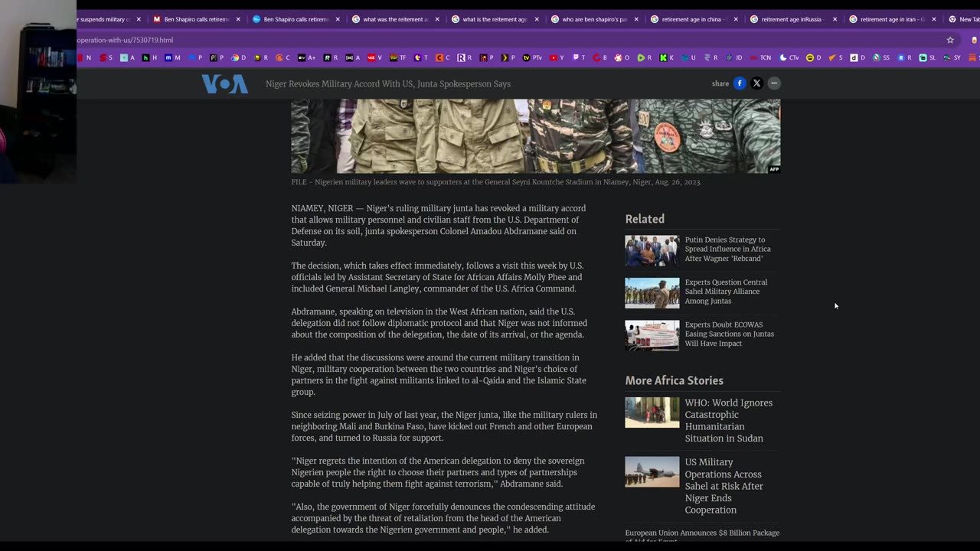Share article on Facebook
Screen dimensions: 980x551
pyautogui.click(x=740, y=83)
